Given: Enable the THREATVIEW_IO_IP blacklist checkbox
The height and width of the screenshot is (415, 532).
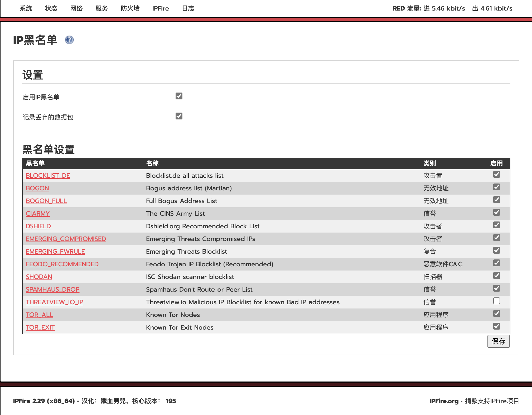Looking at the screenshot, I should (x=496, y=301).
